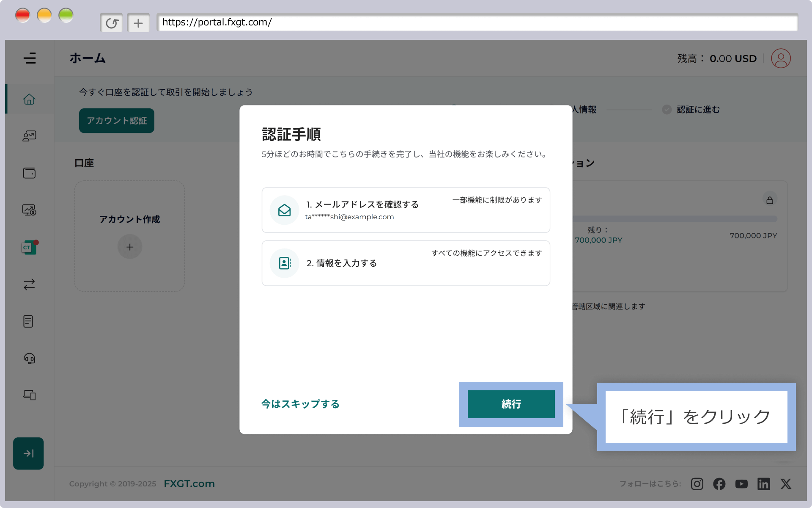Skip verification via 今はスキップする link
The width and height of the screenshot is (812, 508).
[x=300, y=404]
